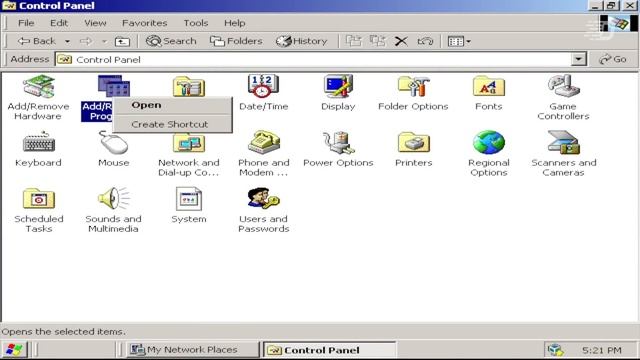
Task: Open the Views dropdown button
Action: coord(459,41)
